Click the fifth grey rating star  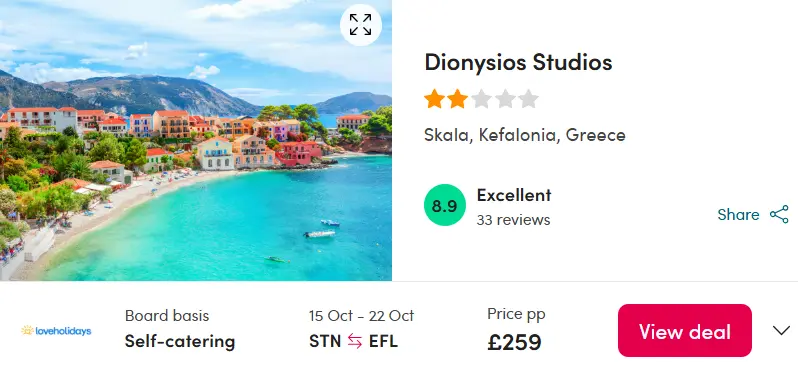[x=528, y=99]
